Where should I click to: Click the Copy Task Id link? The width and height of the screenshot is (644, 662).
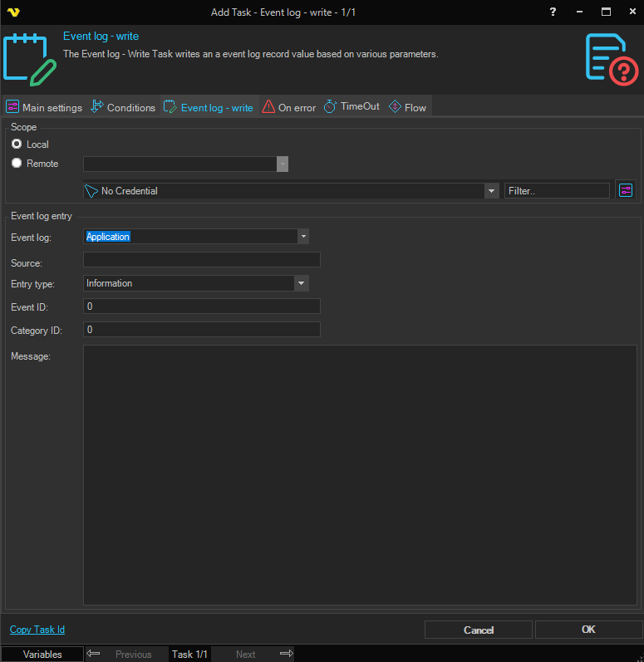pyautogui.click(x=37, y=630)
